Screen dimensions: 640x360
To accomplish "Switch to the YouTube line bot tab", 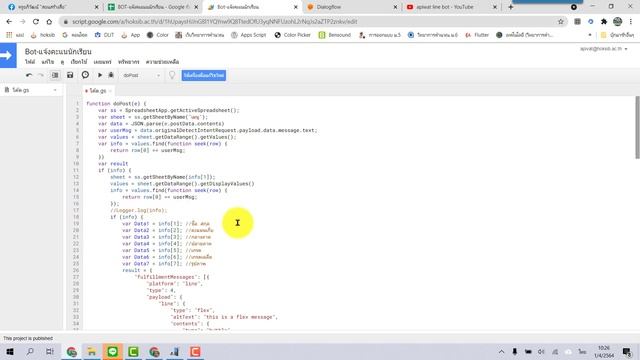I will tap(451, 7).
